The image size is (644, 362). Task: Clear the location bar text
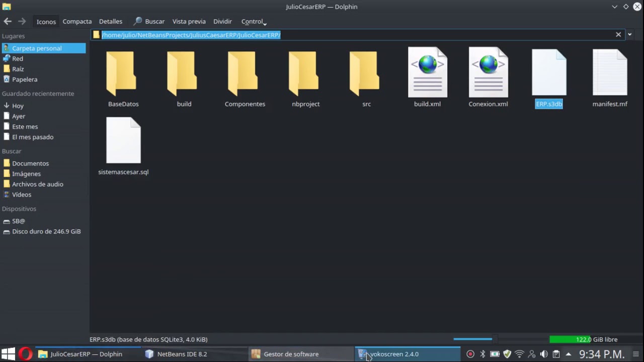(x=618, y=35)
